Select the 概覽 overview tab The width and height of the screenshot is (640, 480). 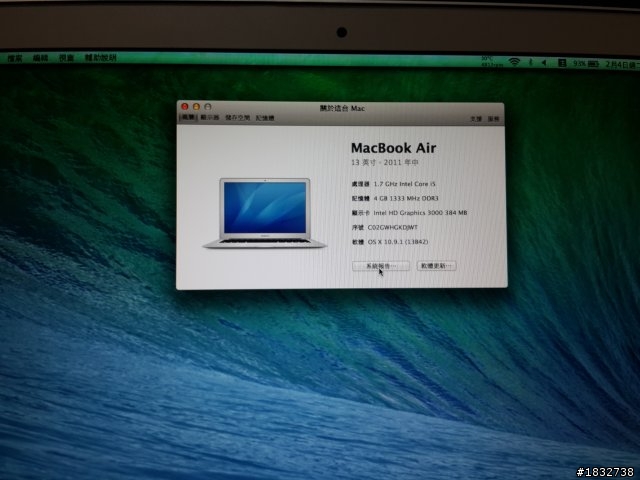point(188,117)
